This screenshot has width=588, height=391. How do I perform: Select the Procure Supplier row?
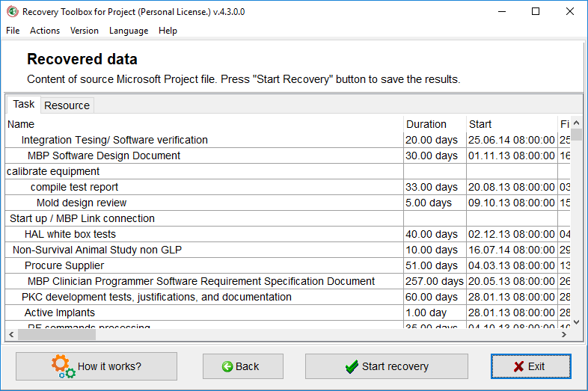coord(287,266)
